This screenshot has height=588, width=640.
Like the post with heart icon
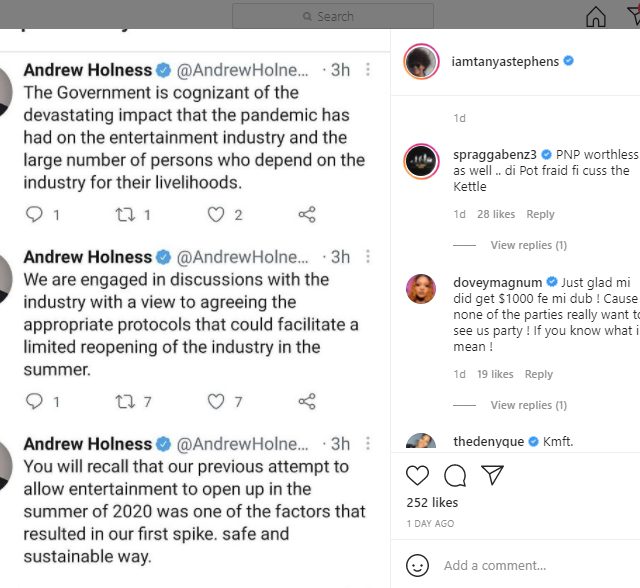(418, 474)
